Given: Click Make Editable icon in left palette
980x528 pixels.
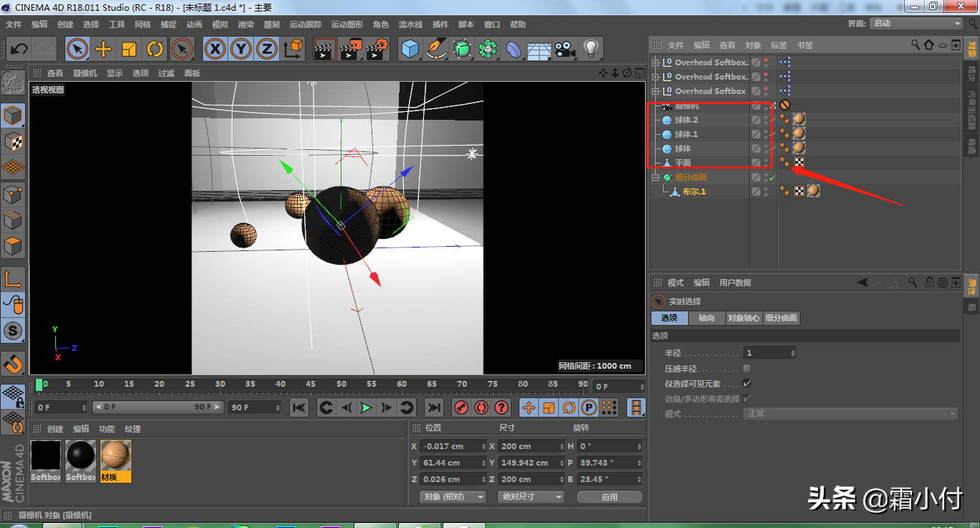Looking at the screenshot, I should point(13,83).
